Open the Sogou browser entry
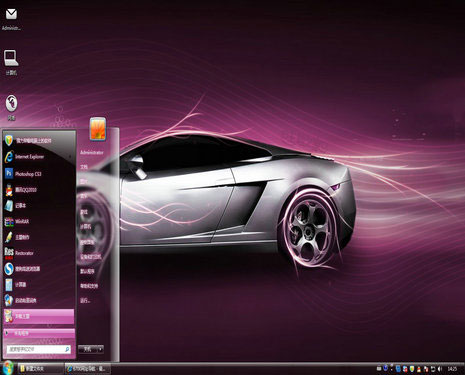This screenshot has width=465, height=375. [39, 269]
